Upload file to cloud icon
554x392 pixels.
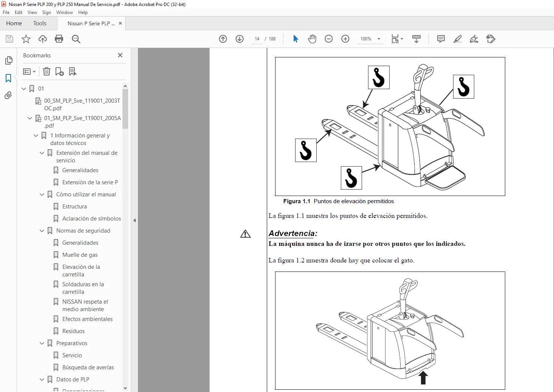(x=43, y=39)
